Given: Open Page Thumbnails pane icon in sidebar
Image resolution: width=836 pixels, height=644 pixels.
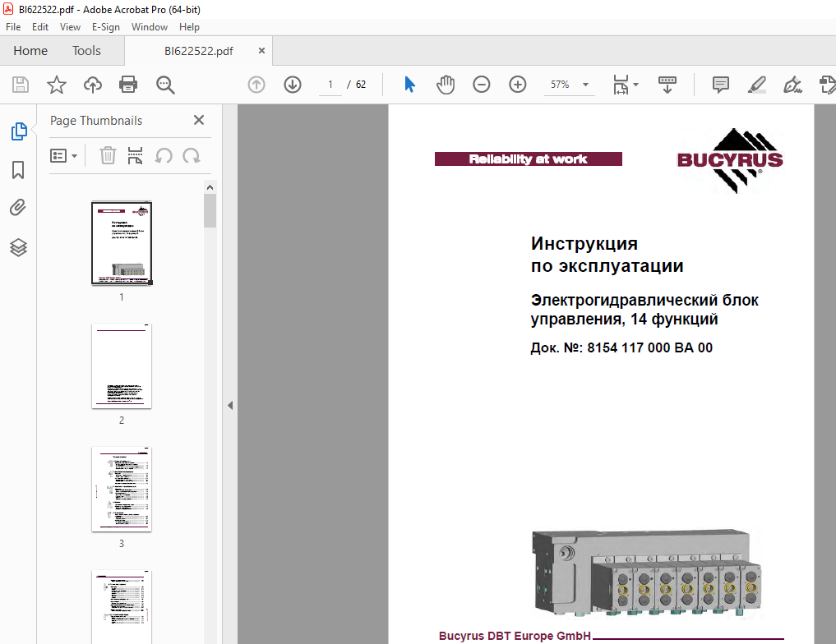Looking at the screenshot, I should [19, 131].
